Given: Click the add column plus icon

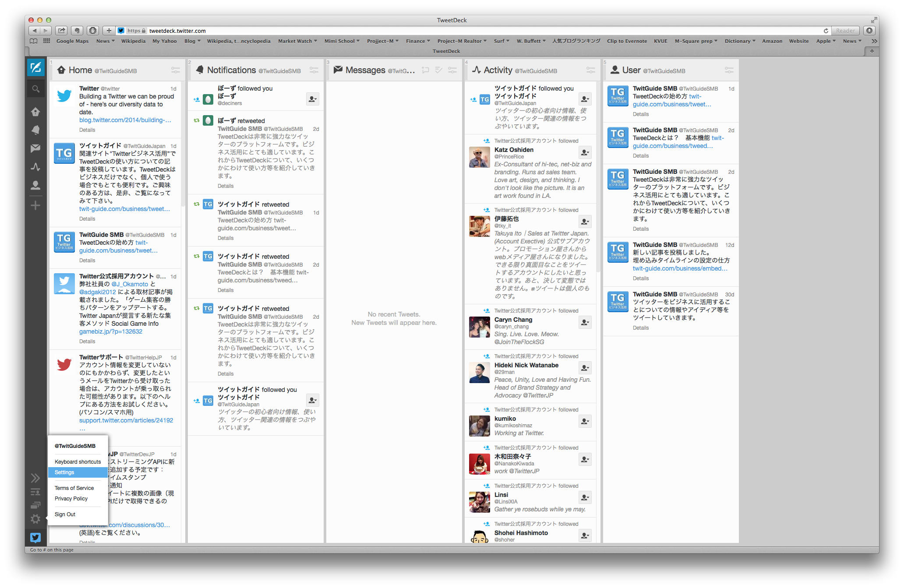Looking at the screenshot, I should [36, 205].
